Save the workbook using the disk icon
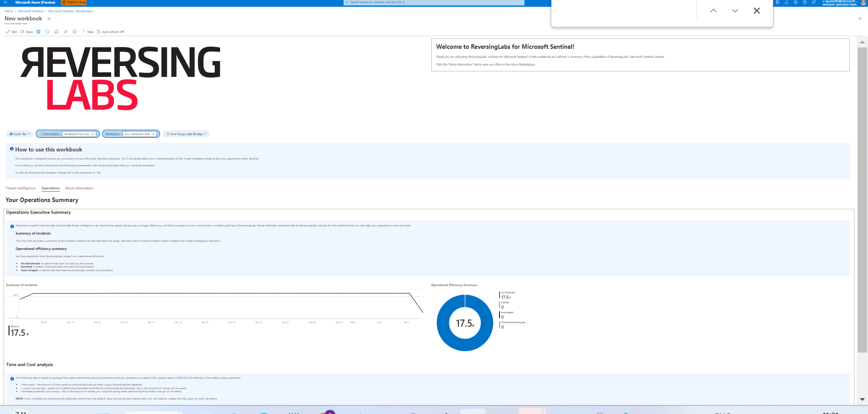 (x=38, y=32)
